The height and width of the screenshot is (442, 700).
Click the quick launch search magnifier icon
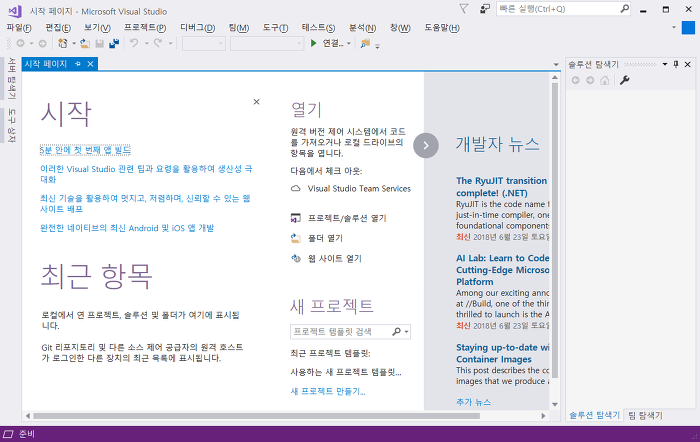coord(625,8)
